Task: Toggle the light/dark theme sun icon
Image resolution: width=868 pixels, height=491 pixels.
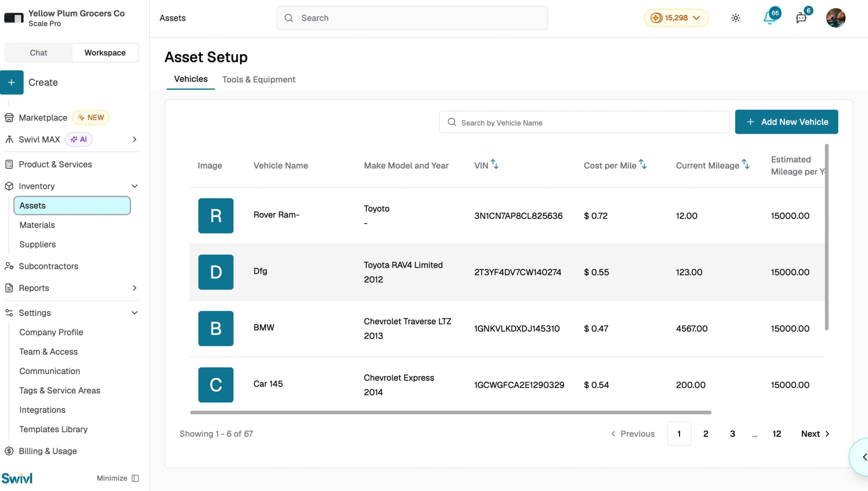Action: coord(736,18)
